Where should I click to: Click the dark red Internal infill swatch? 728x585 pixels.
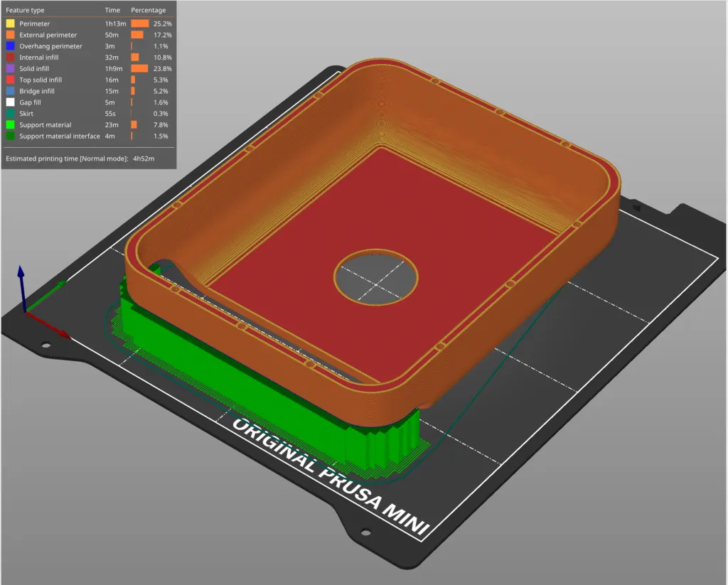click(10, 58)
